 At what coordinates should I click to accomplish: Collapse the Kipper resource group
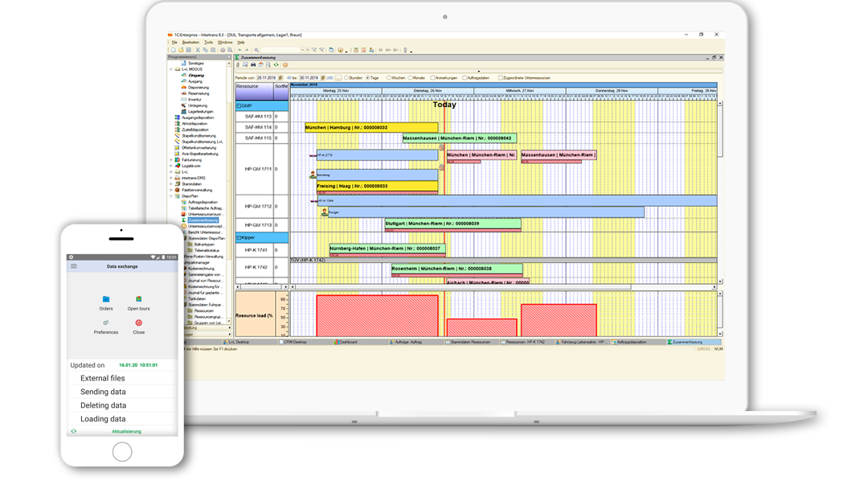(x=240, y=237)
